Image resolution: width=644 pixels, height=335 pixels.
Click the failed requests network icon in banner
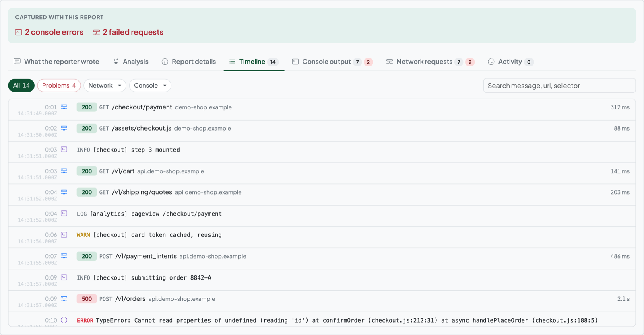(x=96, y=32)
